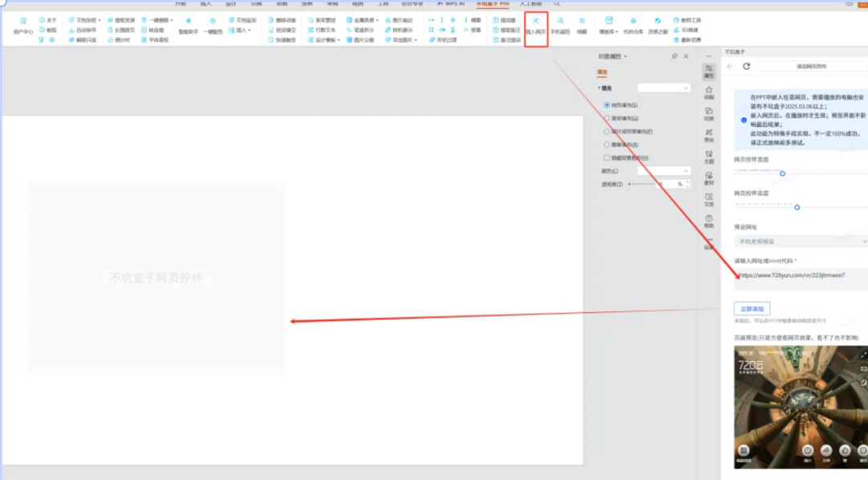
Task: Select the 渐变填充 gradient fill option
Action: 607,118
